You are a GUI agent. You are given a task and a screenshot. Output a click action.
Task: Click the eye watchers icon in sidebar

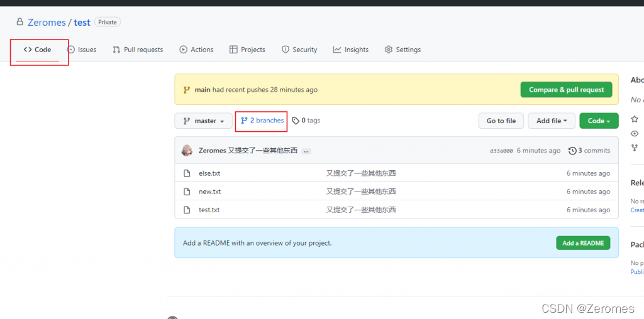pos(635,134)
